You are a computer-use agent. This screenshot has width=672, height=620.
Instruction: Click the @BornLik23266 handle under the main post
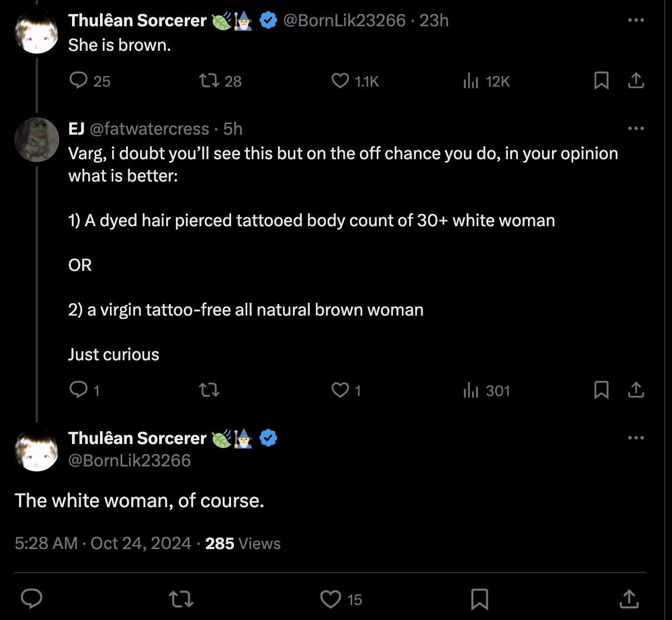pyautogui.click(x=129, y=460)
